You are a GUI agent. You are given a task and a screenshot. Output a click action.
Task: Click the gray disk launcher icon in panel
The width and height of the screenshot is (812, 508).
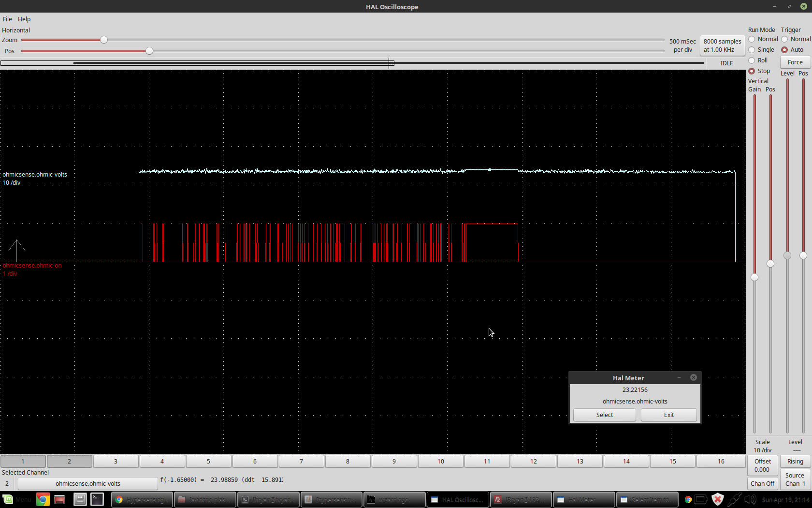[x=80, y=500]
